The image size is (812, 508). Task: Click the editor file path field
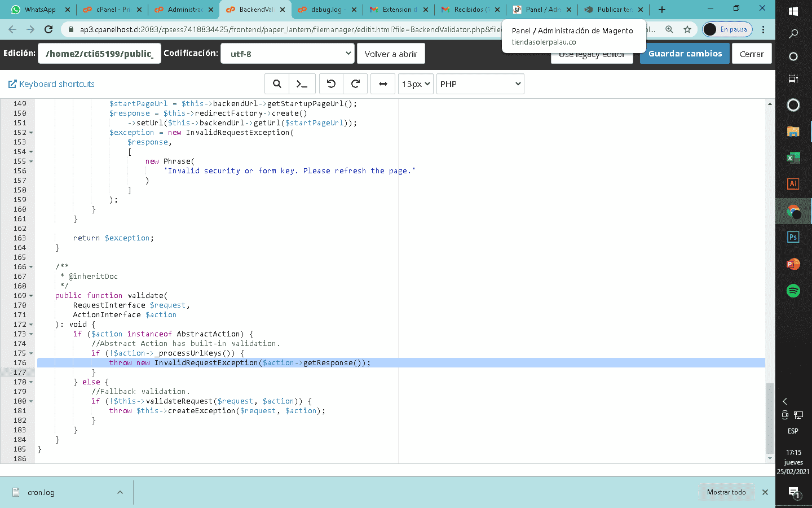(x=99, y=53)
